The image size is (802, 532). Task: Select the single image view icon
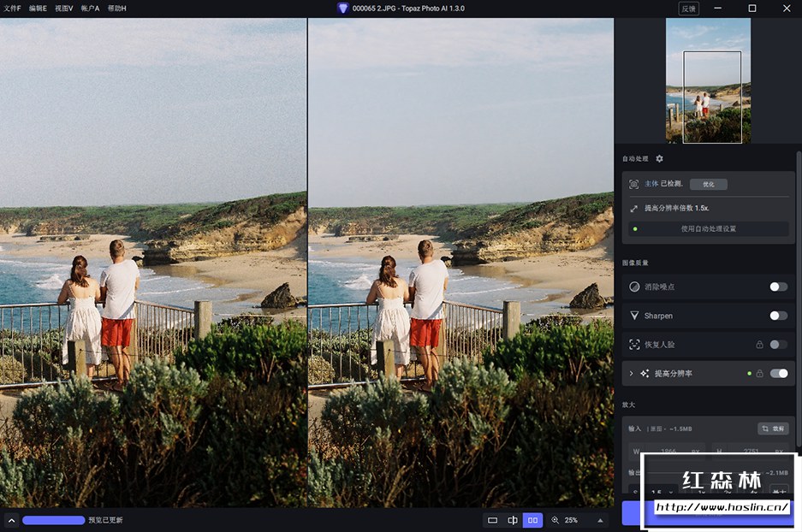click(492, 520)
